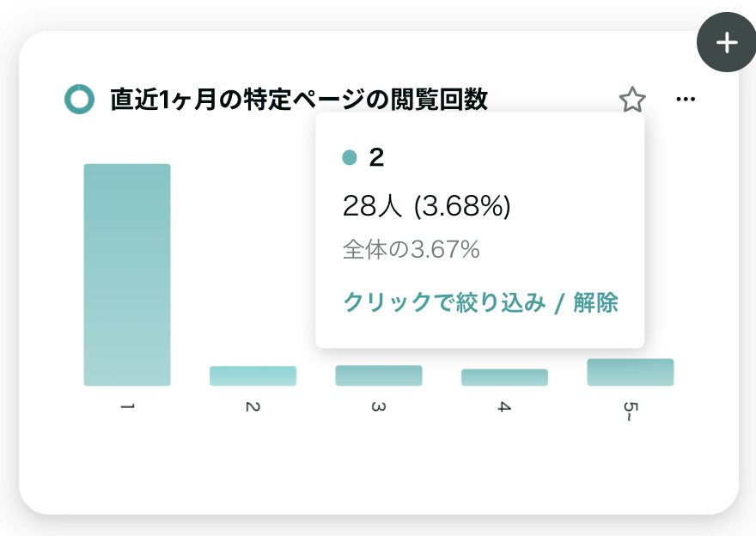
Task: Click the teal donut chart icon beside title
Action: click(x=80, y=100)
